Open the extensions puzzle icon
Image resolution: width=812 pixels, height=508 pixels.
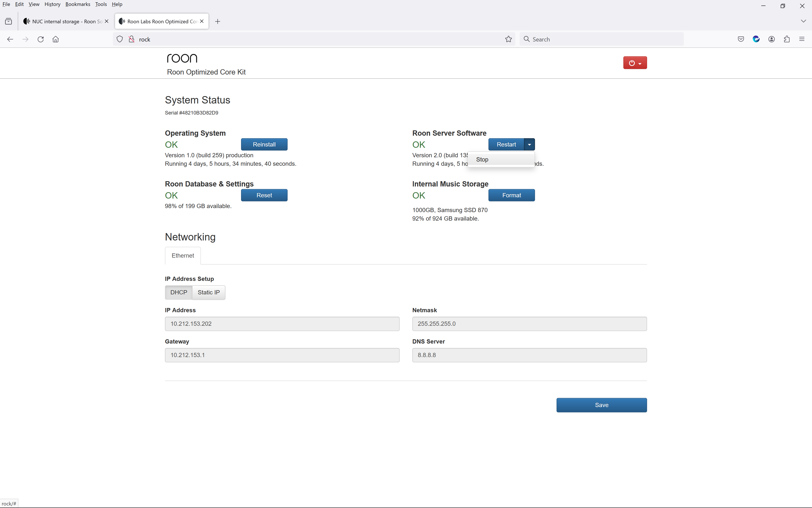[x=786, y=39]
